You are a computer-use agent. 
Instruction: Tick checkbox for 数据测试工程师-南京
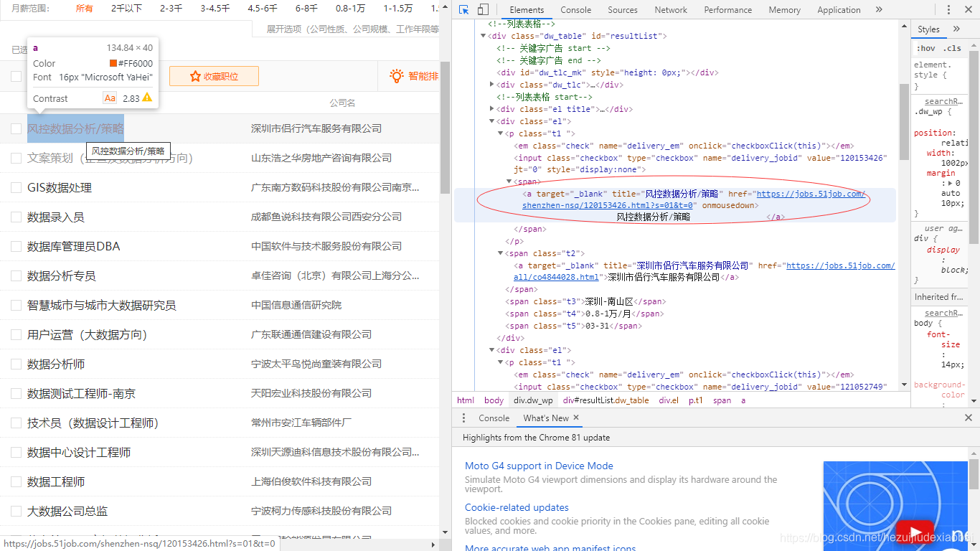(16, 393)
